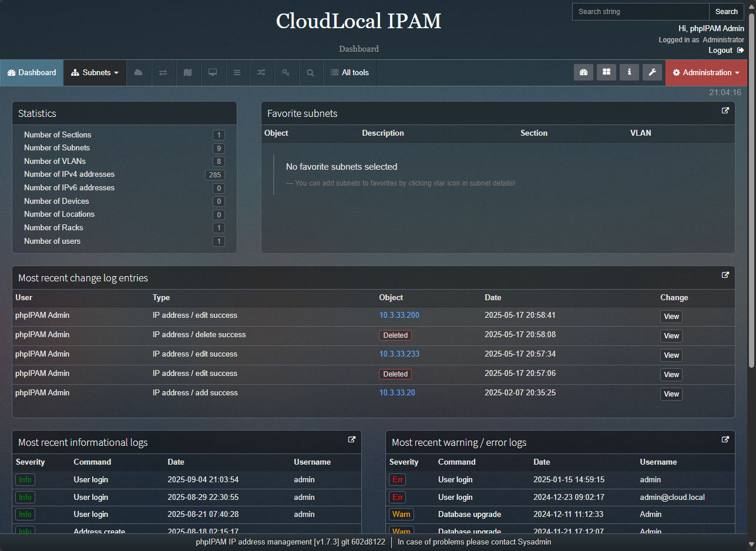
Task: Click Number of VLANs count badge 8
Action: pos(219,162)
